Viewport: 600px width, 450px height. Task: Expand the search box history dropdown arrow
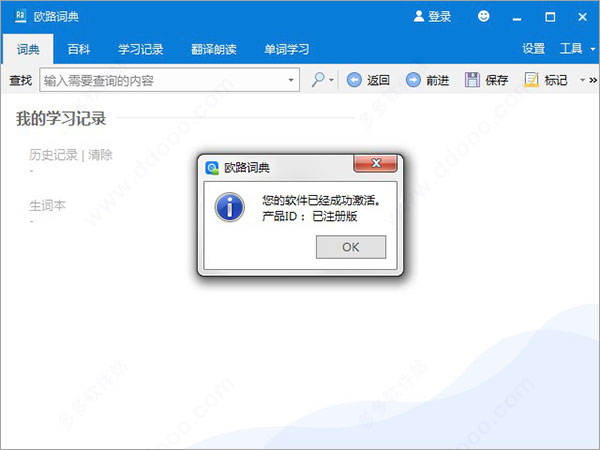click(291, 80)
